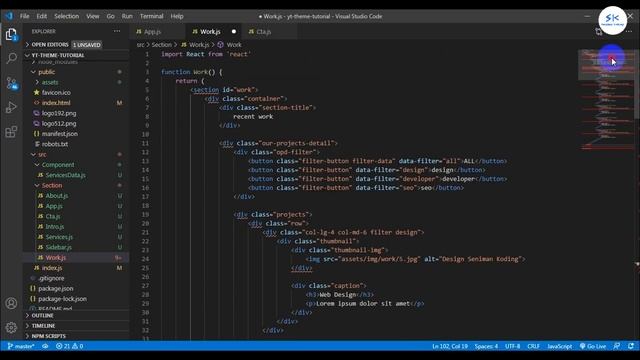Click the master branch indicator

[21, 346]
